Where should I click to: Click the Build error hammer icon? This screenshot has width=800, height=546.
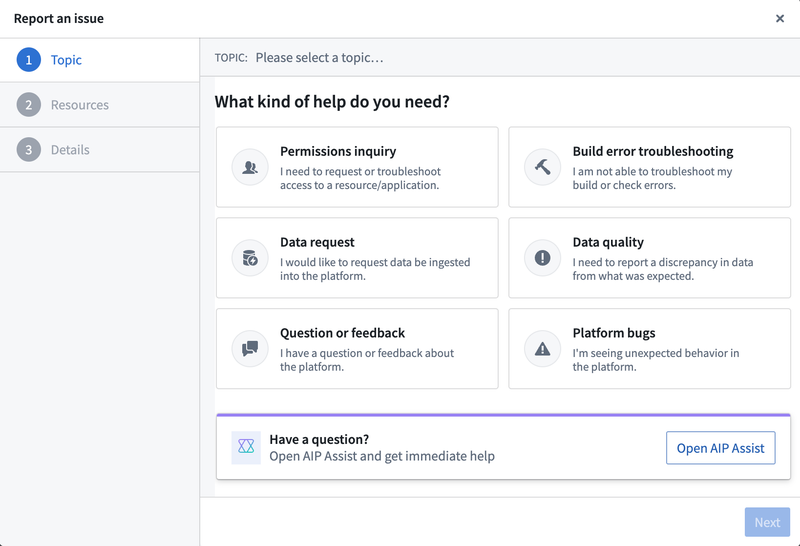tap(542, 167)
